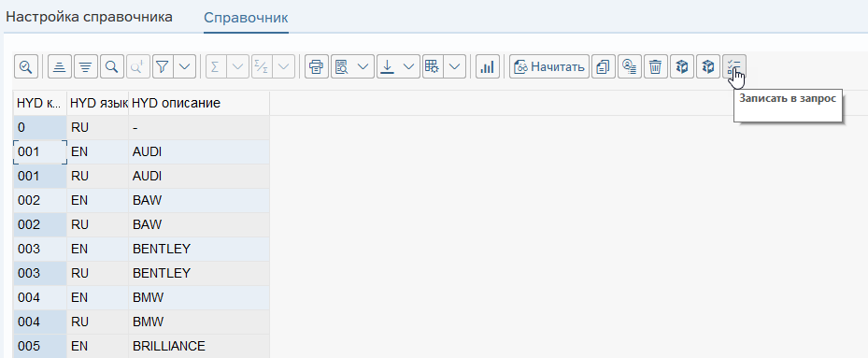The width and height of the screenshot is (868, 358).
Task: Sort rows in descending order
Action: coord(85,67)
